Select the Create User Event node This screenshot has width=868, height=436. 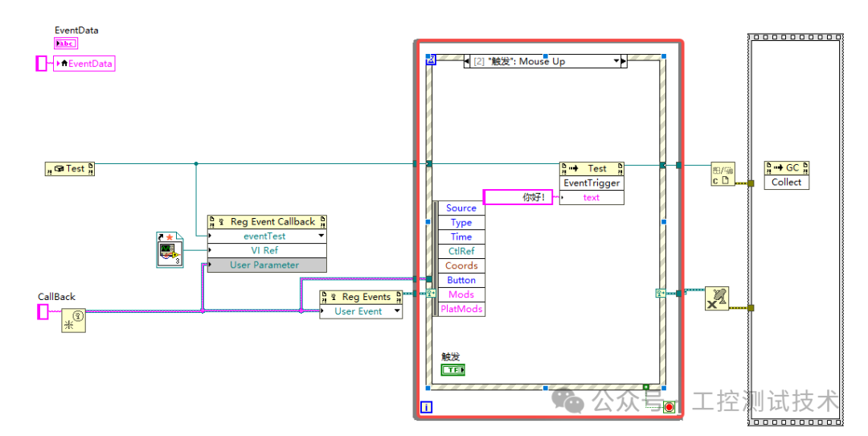coord(74,321)
